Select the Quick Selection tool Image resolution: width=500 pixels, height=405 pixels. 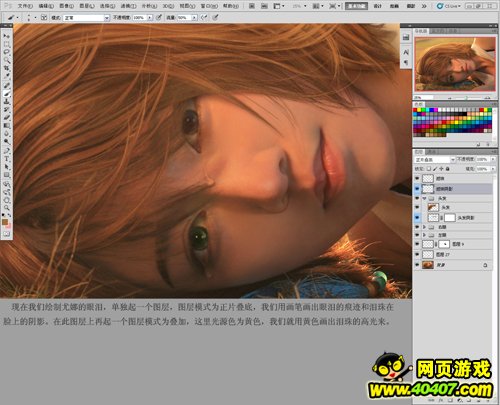[6, 60]
